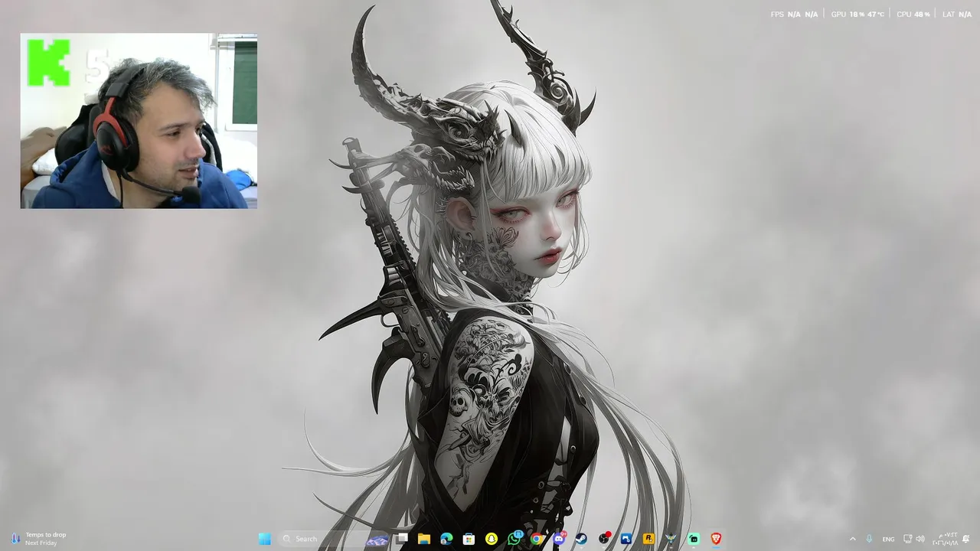Open the volume speaker tray icon
Image resolution: width=980 pixels, height=551 pixels.
(x=920, y=539)
